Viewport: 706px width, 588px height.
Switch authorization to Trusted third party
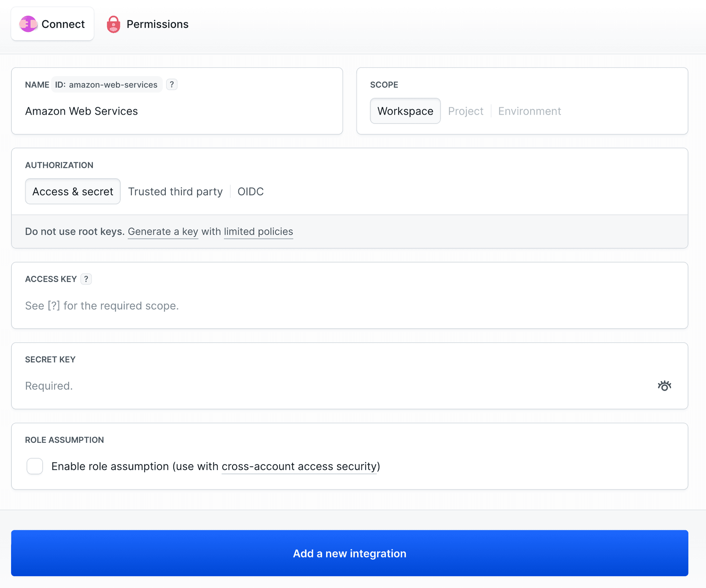point(175,191)
